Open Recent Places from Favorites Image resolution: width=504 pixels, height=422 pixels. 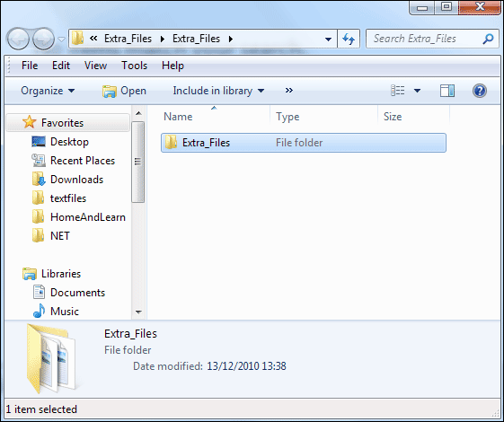pos(83,161)
